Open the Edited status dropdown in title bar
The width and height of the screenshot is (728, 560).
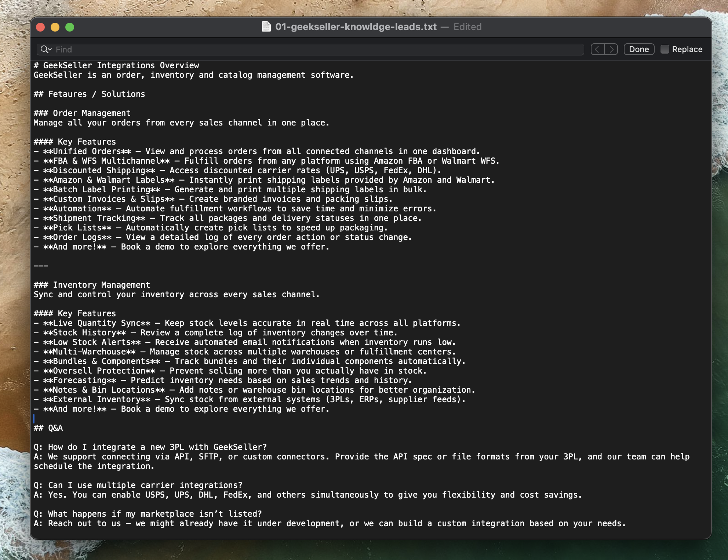point(467,27)
